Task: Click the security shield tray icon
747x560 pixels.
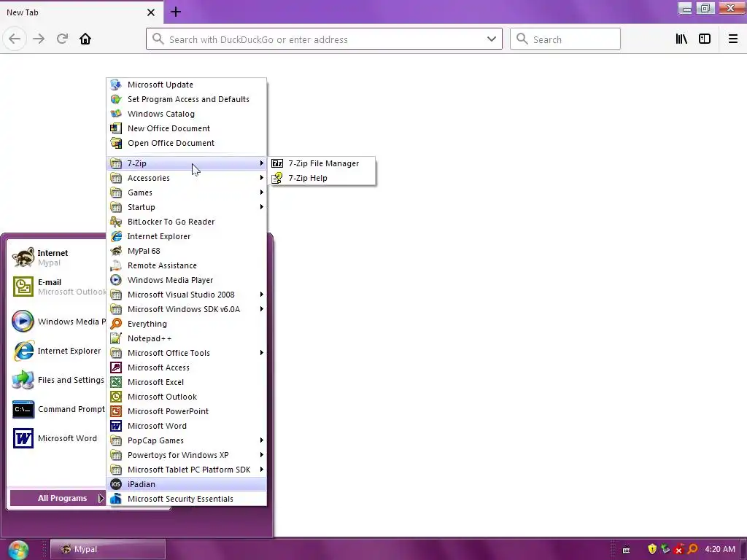Action: click(x=652, y=549)
